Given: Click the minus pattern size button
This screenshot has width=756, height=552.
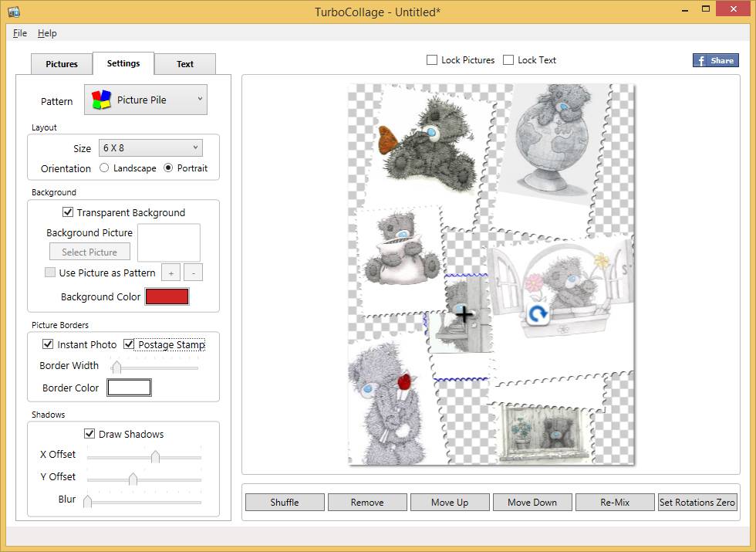Looking at the screenshot, I should coord(194,273).
